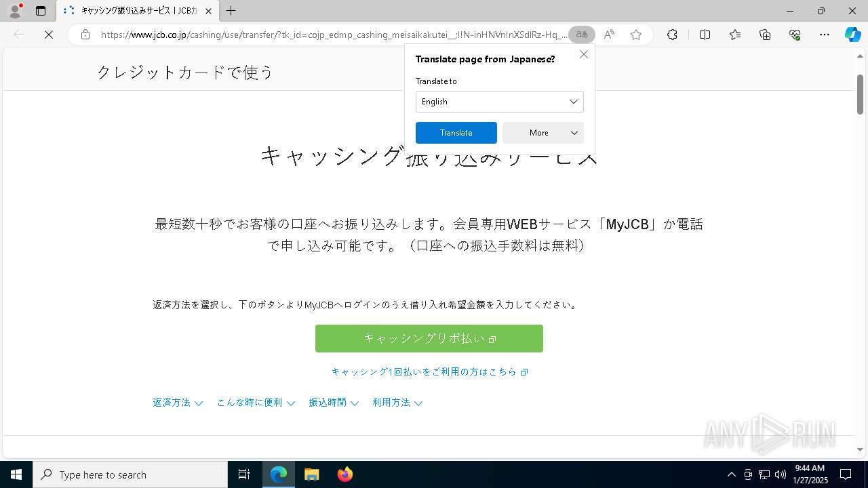868x488 pixels.
Task: View site information lock icon
Action: pyautogui.click(x=85, y=35)
